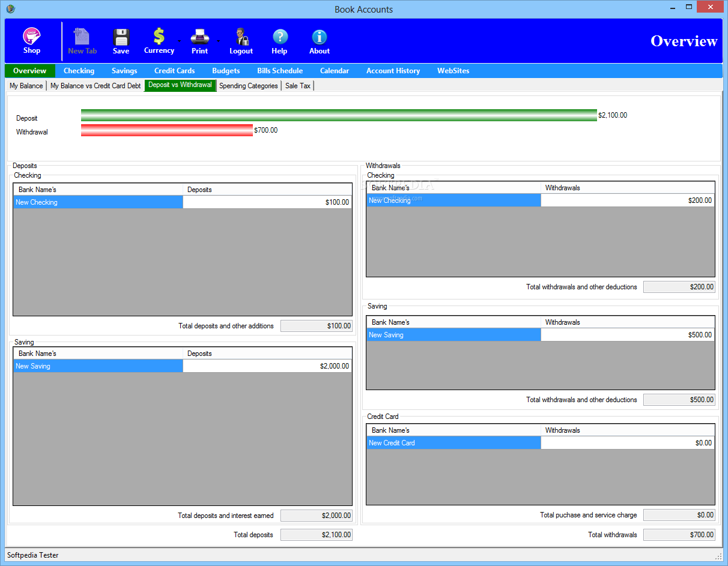Switch to the Checking section
The image size is (728, 566).
79,71
